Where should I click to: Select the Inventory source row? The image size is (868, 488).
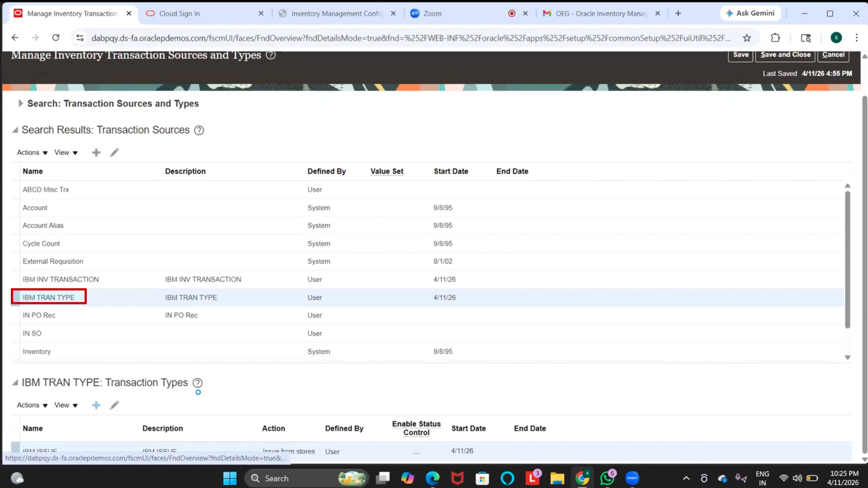coord(427,352)
